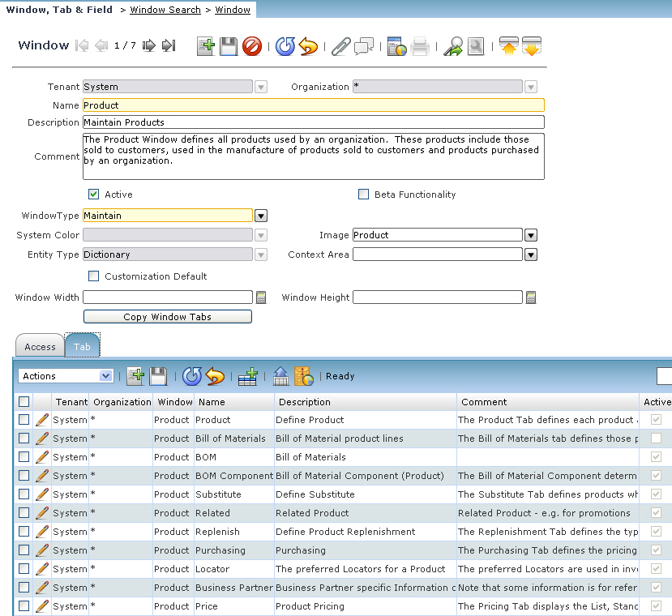
Task: Edit the Bill of Materials row pencil
Action: tap(42, 438)
